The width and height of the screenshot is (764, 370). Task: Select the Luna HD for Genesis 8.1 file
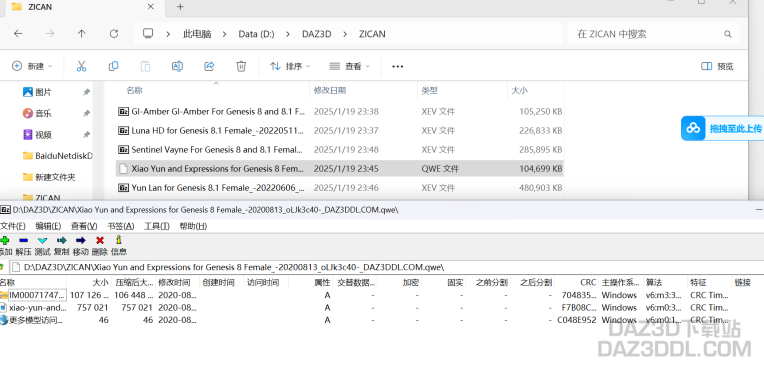point(340,131)
